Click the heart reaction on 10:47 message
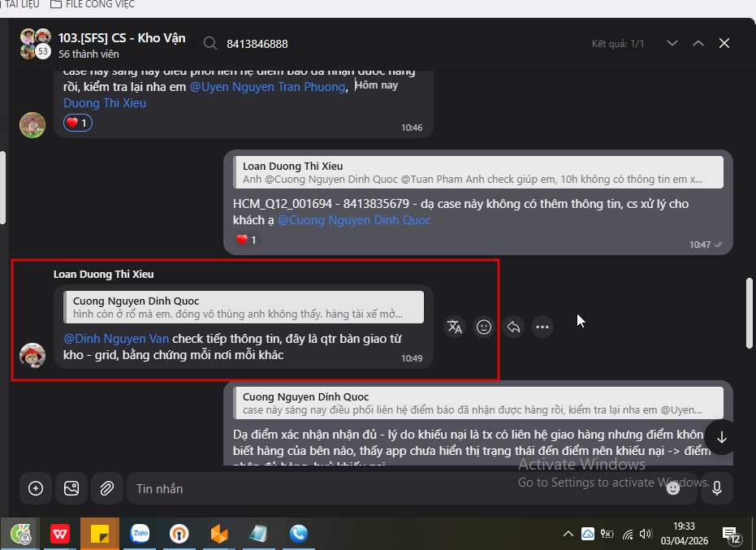 pyautogui.click(x=247, y=240)
